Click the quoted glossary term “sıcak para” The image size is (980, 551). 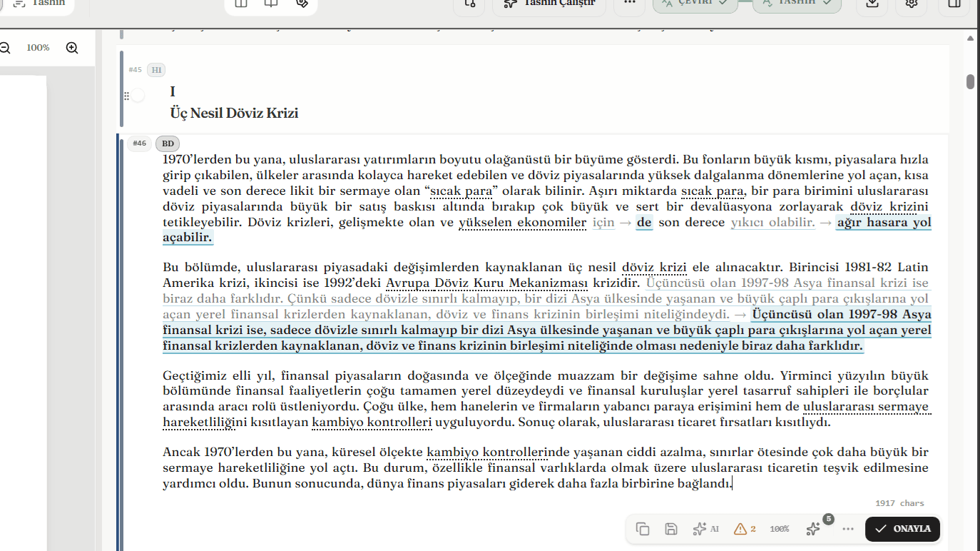click(461, 191)
